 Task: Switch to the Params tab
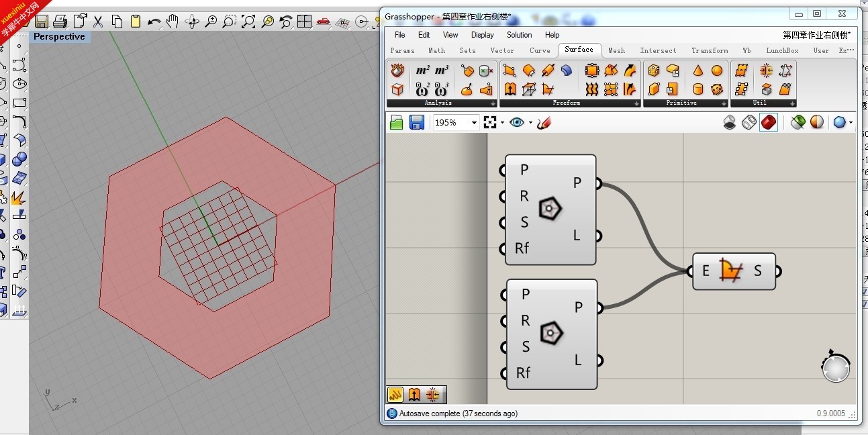(x=402, y=50)
